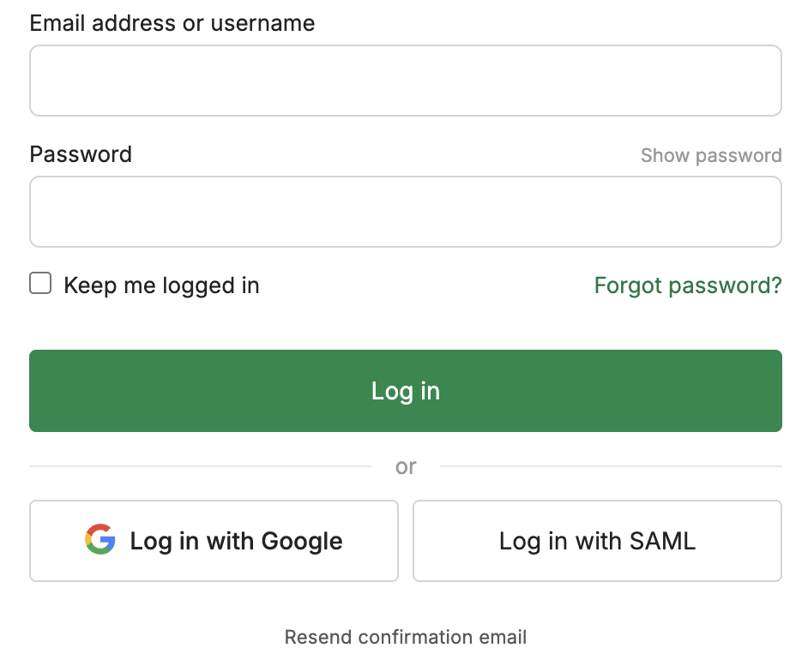The height and width of the screenshot is (672, 808).
Task: Click the divider line left of "or"
Action: click(x=200, y=466)
